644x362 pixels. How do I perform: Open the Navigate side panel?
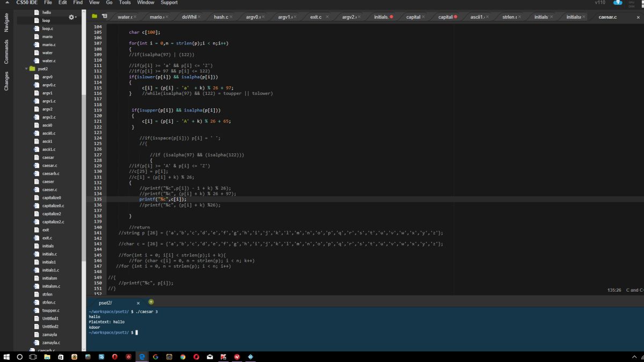pyautogui.click(x=6, y=23)
